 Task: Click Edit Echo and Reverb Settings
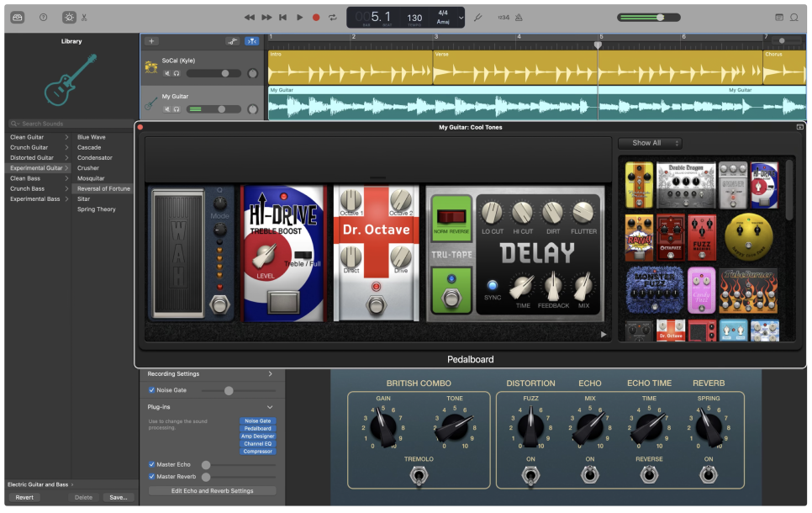[212, 491]
